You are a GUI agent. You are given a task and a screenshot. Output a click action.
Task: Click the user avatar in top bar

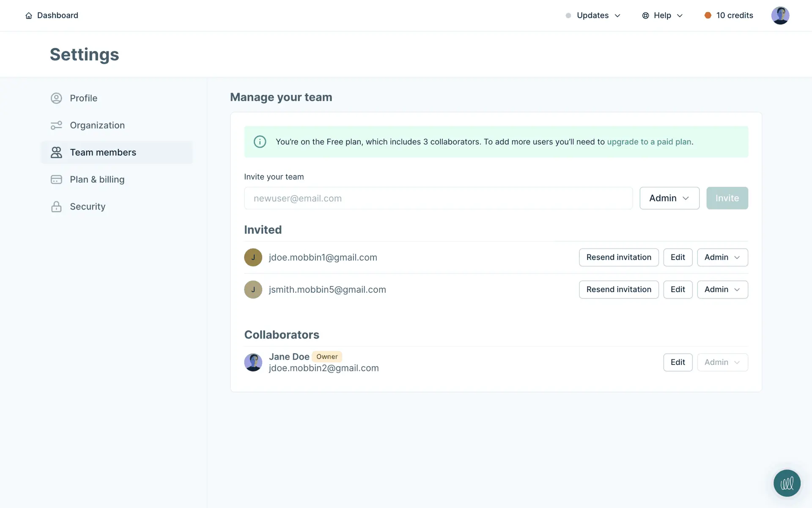coord(780,16)
